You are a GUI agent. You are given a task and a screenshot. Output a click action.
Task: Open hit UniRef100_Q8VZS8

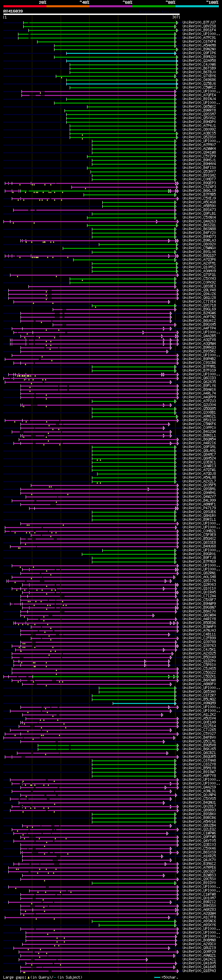click(x=199, y=26)
